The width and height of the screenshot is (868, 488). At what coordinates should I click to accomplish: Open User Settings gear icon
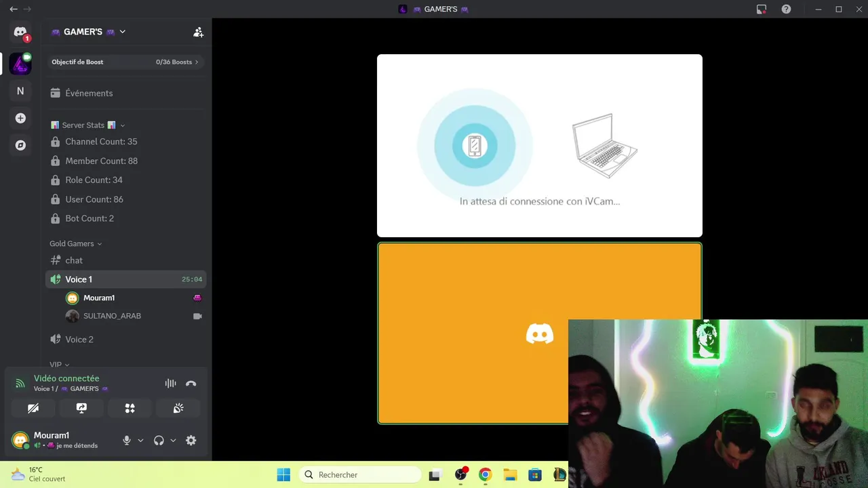click(191, 441)
